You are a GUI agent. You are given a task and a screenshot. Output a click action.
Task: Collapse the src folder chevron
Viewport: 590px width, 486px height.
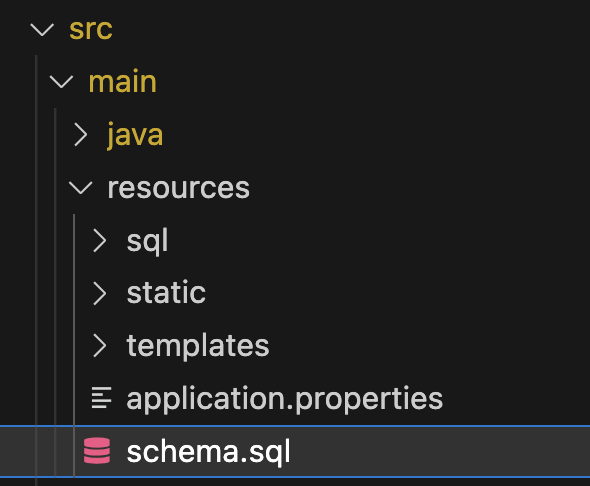pos(42,30)
